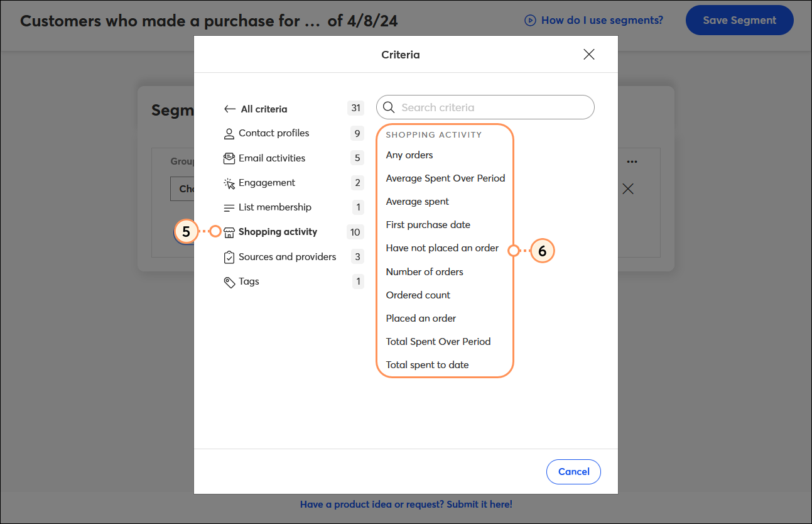Viewport: 812px width, 524px height.
Task: Choose Have not placed an order
Action: [x=442, y=248]
